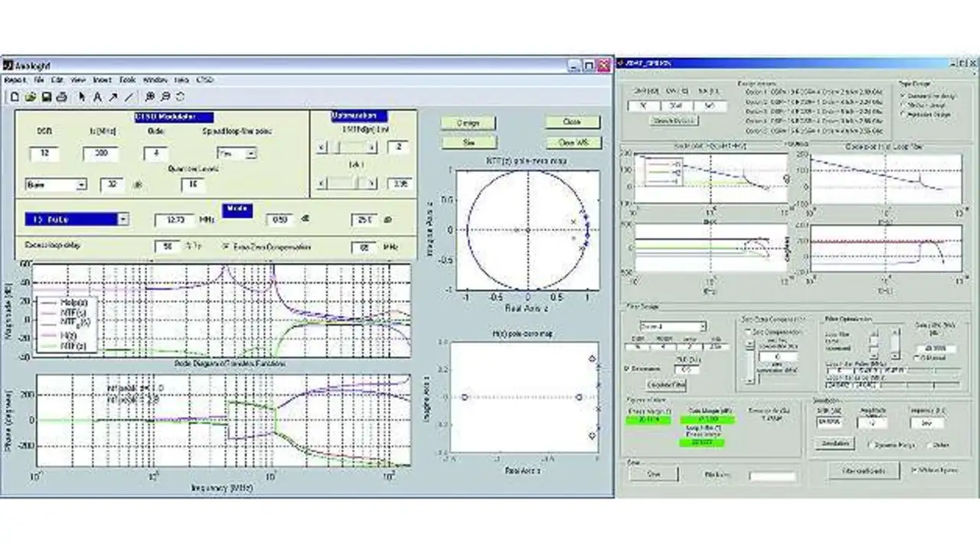
Task: Open the CTSD menu
Action: [x=205, y=80]
